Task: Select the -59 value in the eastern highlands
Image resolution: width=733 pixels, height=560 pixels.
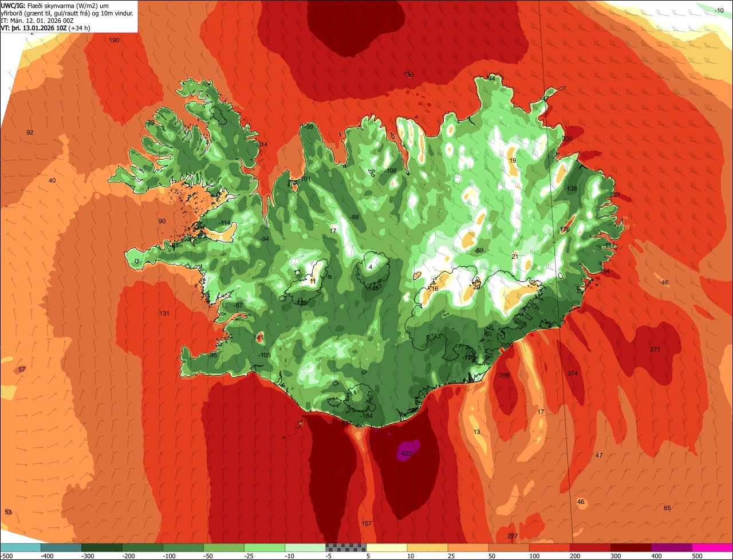Action: tap(479, 250)
